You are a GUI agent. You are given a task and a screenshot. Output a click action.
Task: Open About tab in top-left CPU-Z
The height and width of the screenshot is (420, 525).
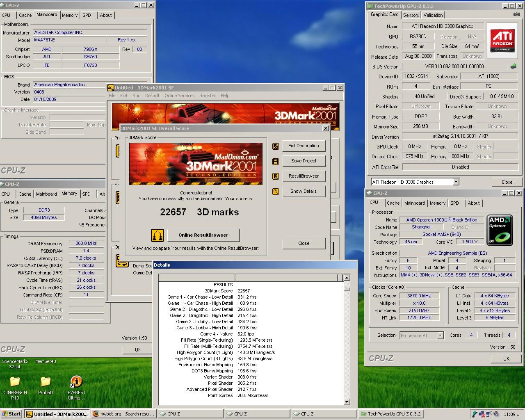click(106, 15)
